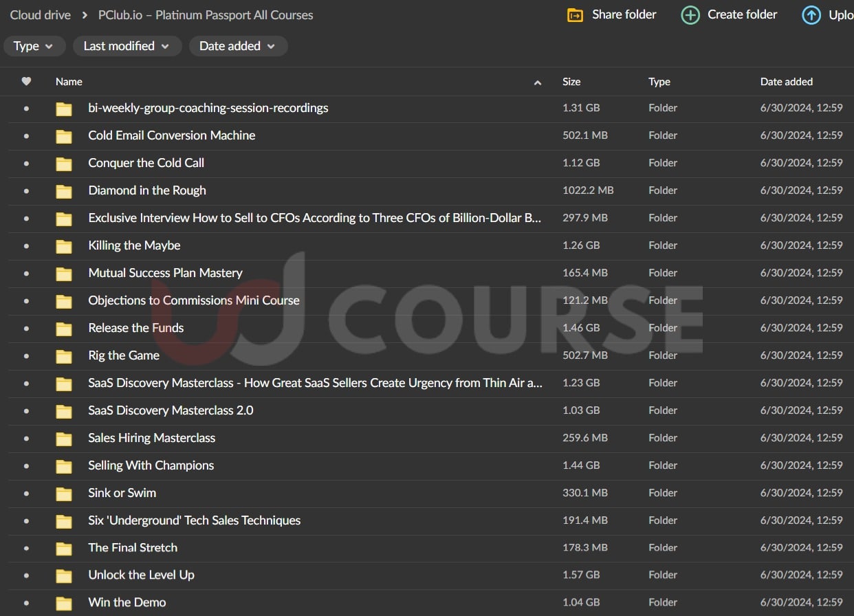Click the Name column sort arrow
Viewport: 854px width, 616px height.
click(x=538, y=82)
